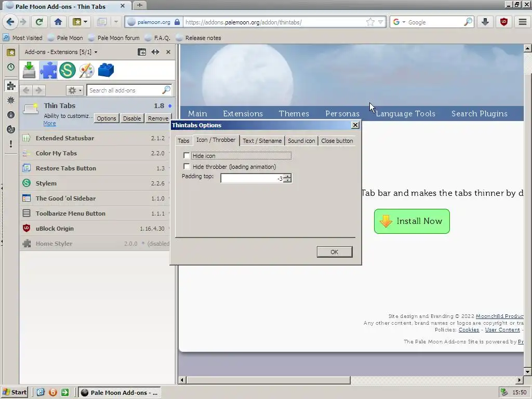532x399 pixels.
Task: Open the Pale Moon forum bookmark
Action: click(x=114, y=37)
